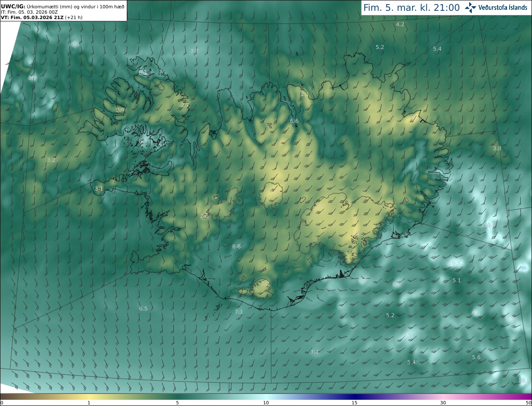This screenshot has height=406, width=532.
Task: Click the 6.6 value in north Iceland
Action: 294,121
